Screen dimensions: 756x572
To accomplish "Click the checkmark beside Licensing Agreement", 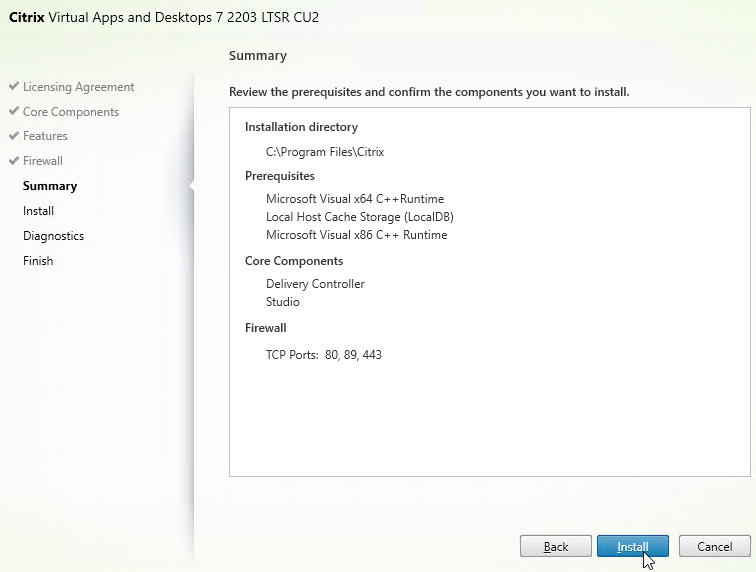I will coord(14,86).
